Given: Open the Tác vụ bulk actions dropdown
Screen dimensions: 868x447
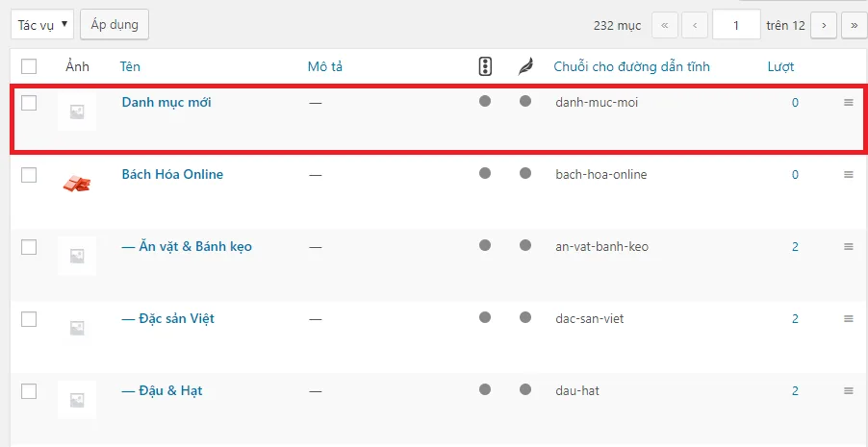Looking at the screenshot, I should click(x=42, y=25).
